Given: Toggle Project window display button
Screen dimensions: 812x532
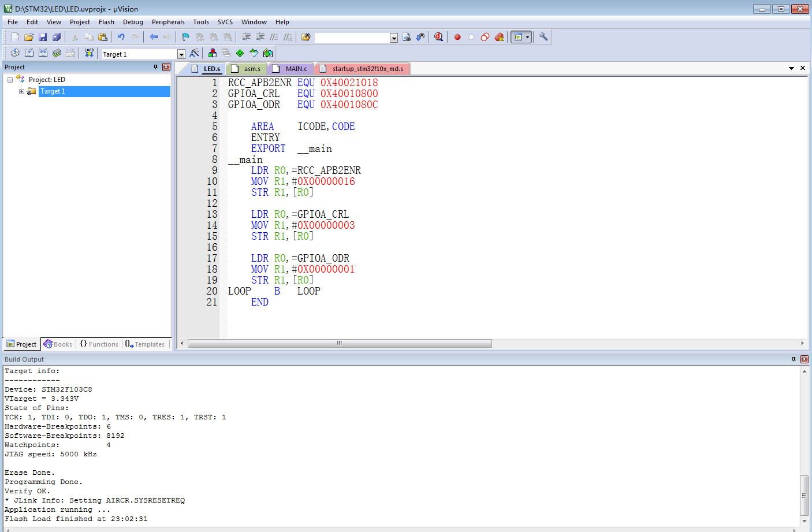Looking at the screenshot, I should point(518,37).
